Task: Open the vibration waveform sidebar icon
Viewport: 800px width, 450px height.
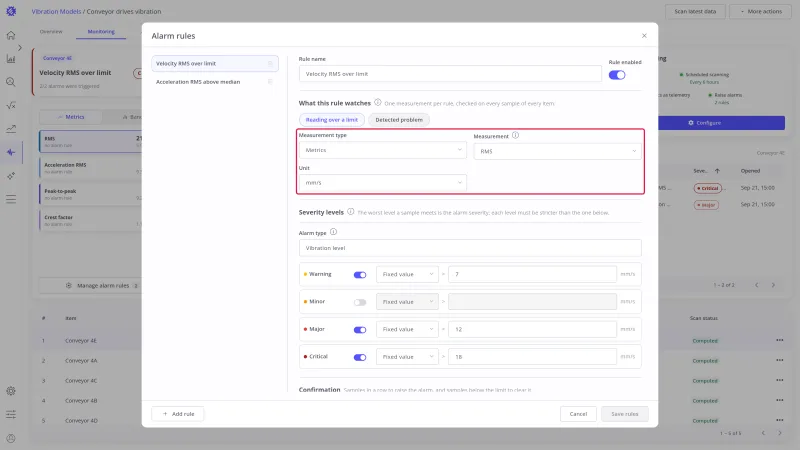Action: [x=11, y=152]
